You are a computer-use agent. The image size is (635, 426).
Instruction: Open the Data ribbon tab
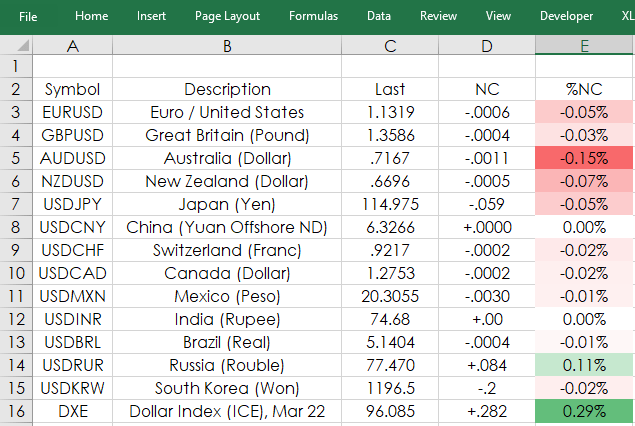pos(379,16)
